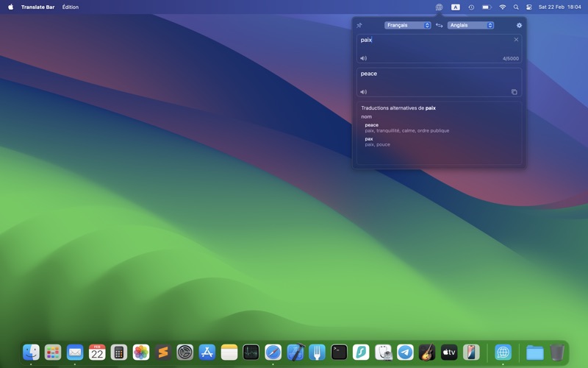Select alternative translation 'pax'
The height and width of the screenshot is (368, 588).
coord(369,139)
